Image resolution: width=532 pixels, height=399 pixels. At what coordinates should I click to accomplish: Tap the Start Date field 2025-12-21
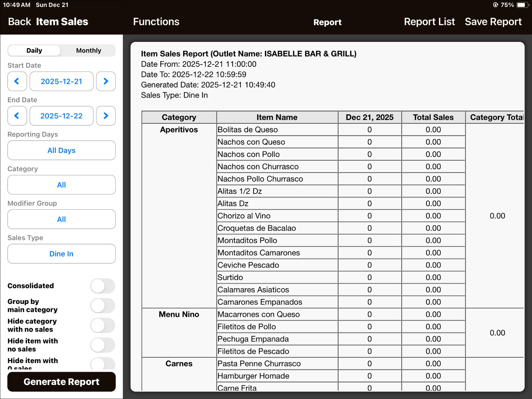point(62,81)
